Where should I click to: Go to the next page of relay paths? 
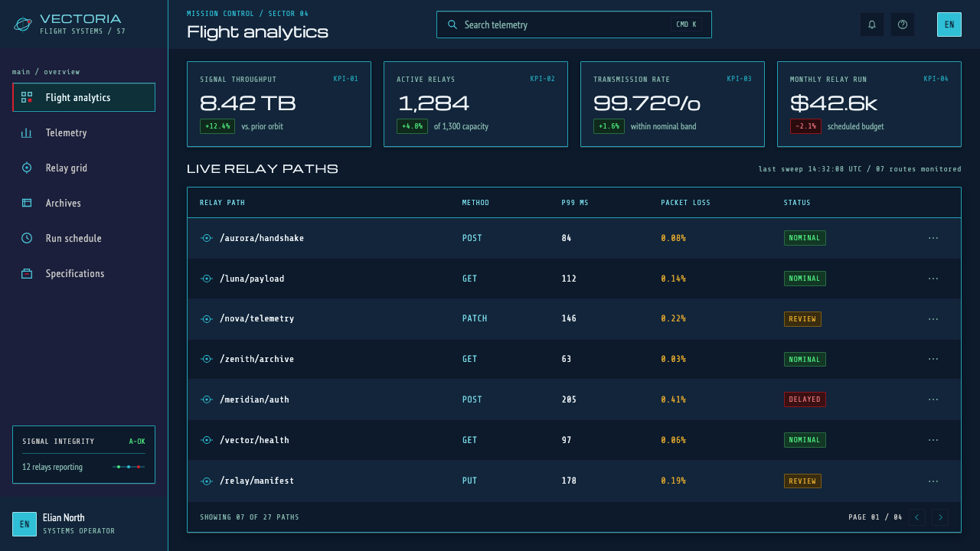tap(940, 517)
